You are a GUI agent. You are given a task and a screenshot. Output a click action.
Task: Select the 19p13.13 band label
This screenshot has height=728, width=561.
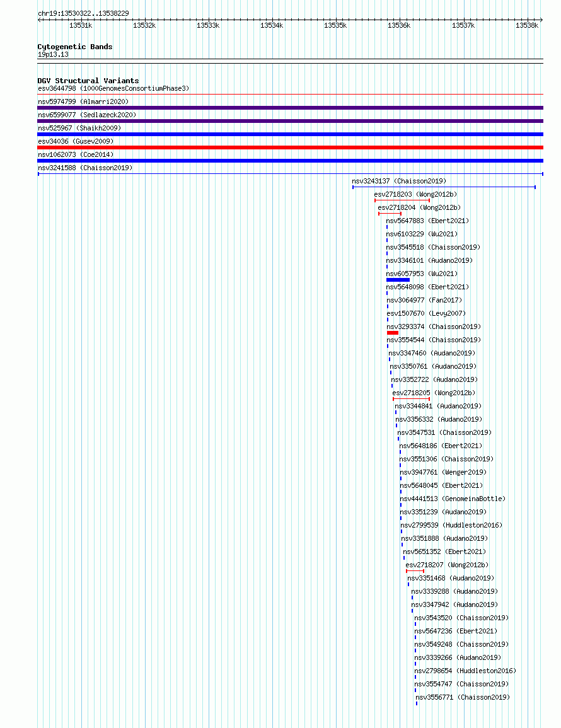point(53,54)
